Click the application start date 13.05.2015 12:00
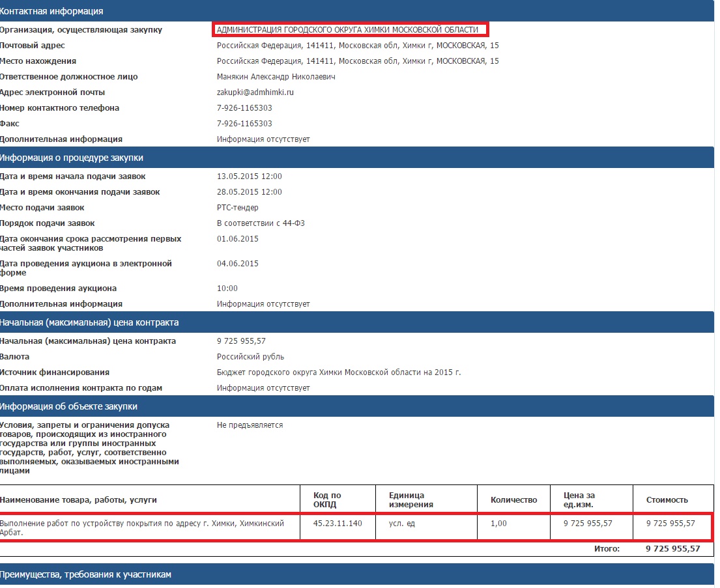This screenshot has height=588, width=720. [x=249, y=176]
